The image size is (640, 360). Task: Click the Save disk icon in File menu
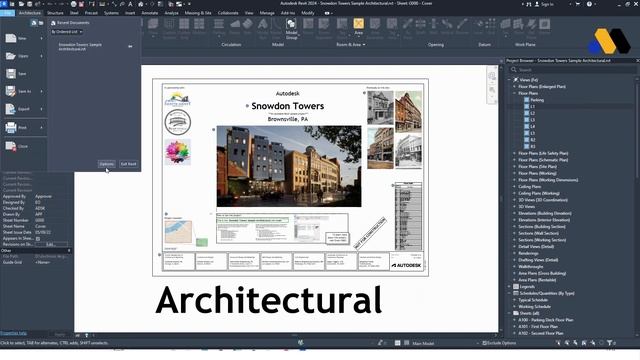(x=11, y=74)
